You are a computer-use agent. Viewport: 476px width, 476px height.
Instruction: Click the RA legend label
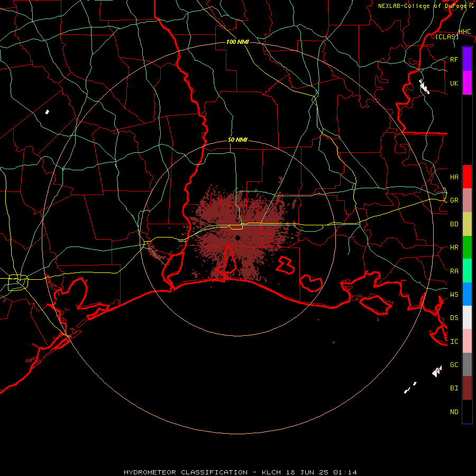click(454, 271)
